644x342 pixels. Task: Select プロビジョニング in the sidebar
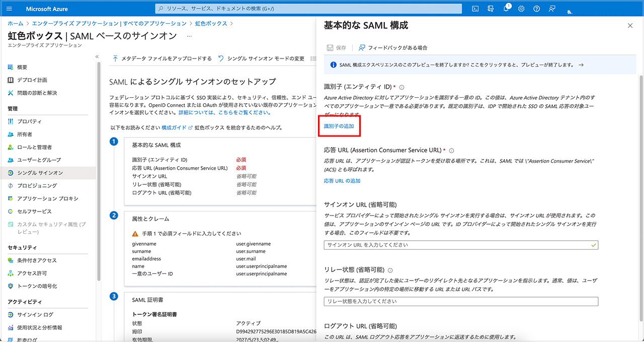36,185
